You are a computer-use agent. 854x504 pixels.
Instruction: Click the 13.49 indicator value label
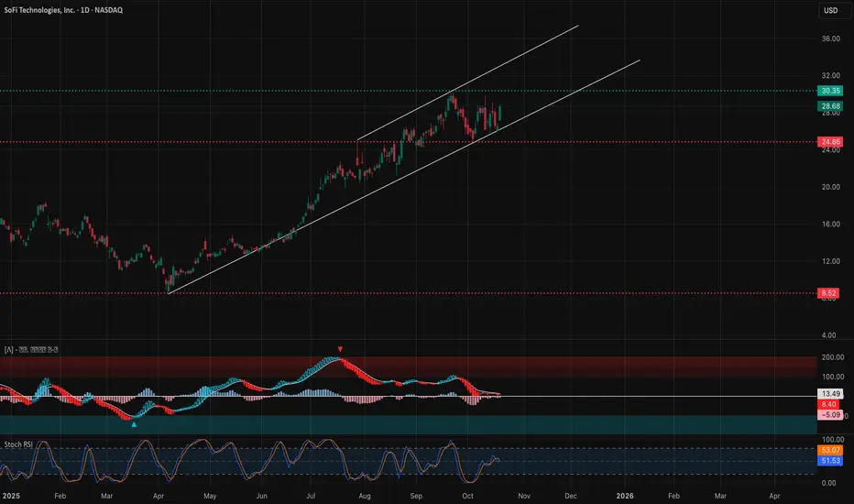[830, 393]
